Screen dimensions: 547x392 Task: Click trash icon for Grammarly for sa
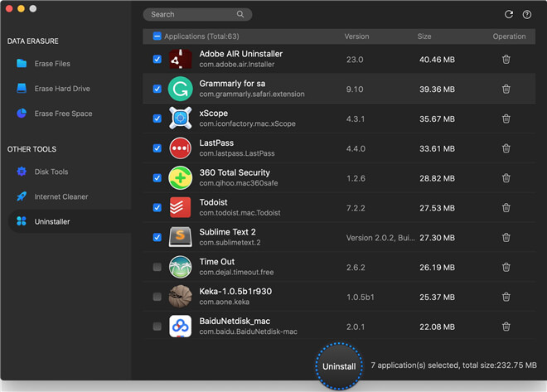point(506,89)
